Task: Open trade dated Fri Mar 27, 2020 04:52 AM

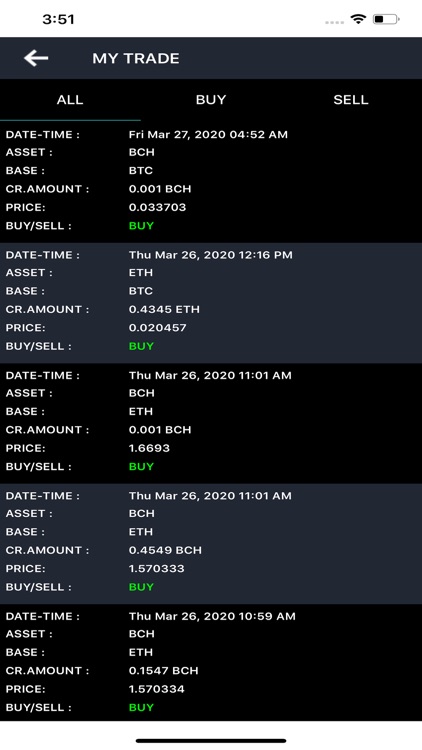Action: click(211, 182)
